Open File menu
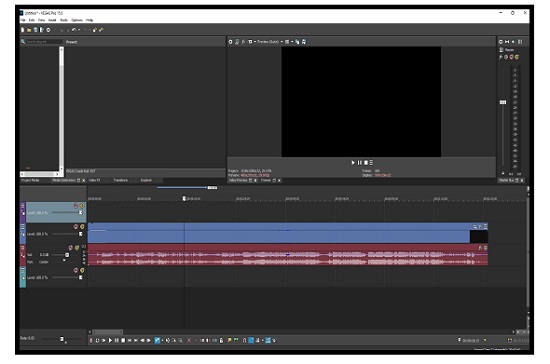 (x=23, y=20)
